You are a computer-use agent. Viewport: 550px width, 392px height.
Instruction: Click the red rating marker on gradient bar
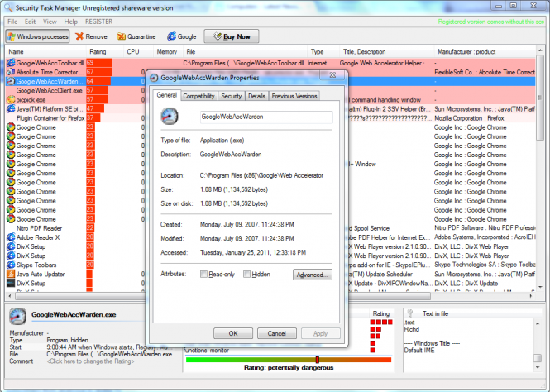(x=317, y=360)
